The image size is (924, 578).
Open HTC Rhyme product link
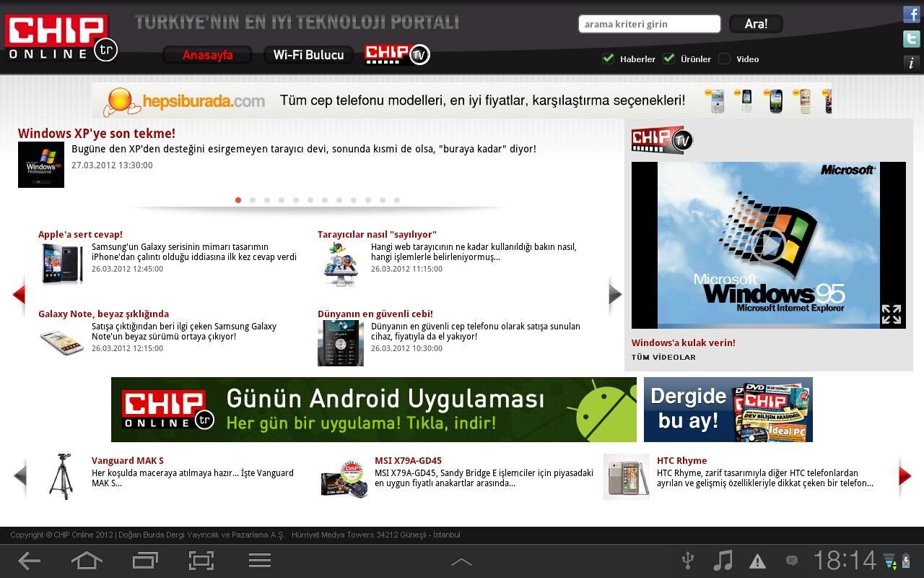(x=681, y=460)
